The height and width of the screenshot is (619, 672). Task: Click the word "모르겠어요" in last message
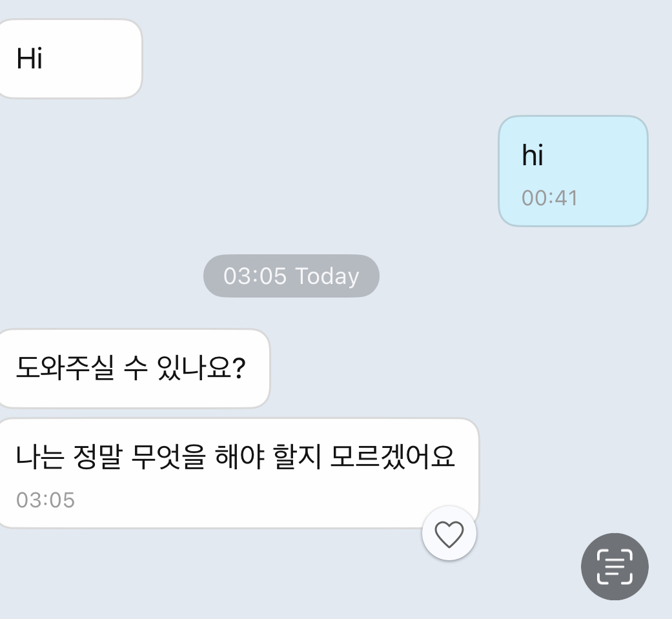[x=392, y=458]
